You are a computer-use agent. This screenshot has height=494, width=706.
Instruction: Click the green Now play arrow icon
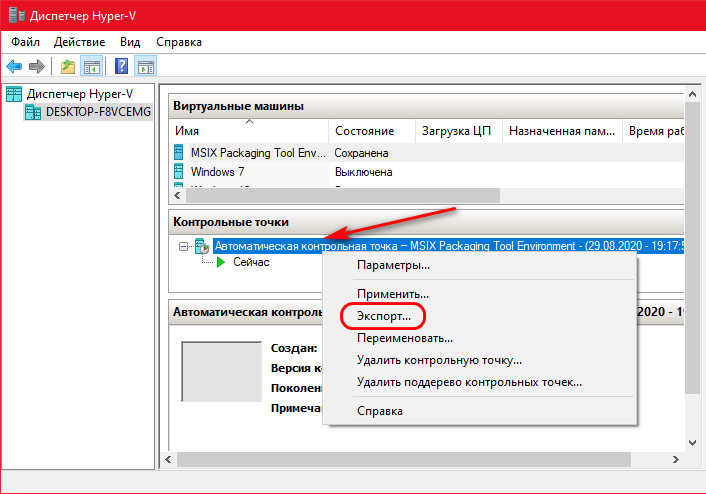[221, 262]
